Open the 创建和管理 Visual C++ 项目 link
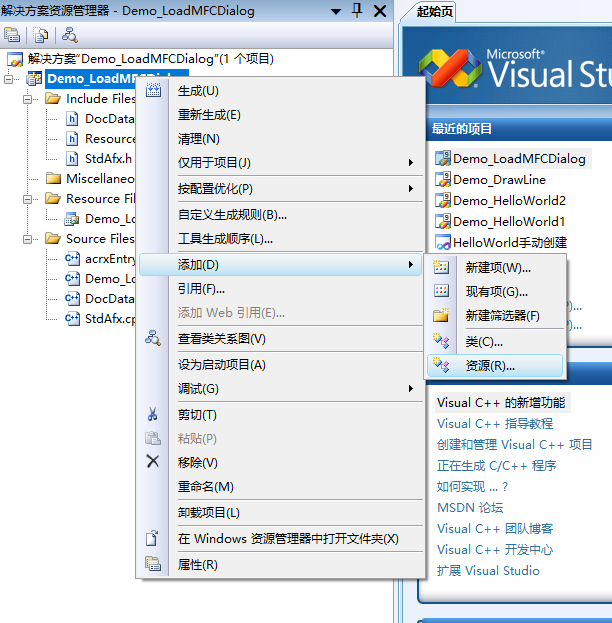The height and width of the screenshot is (623, 612). click(x=515, y=445)
